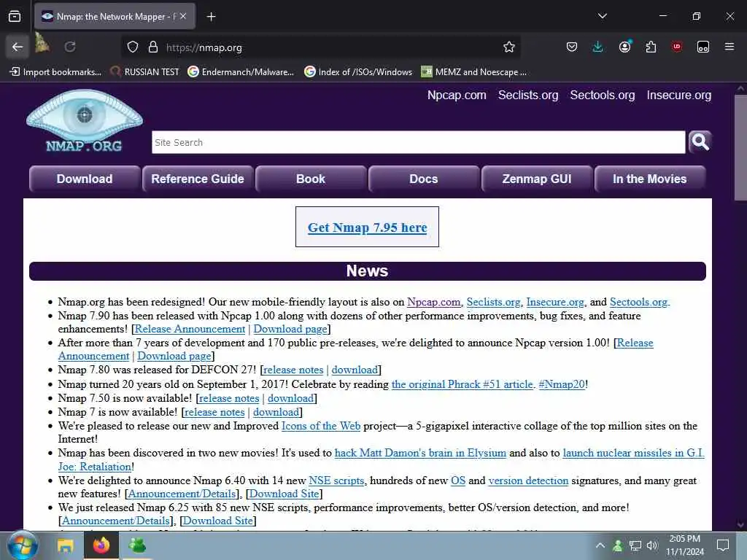Click the Firefox back arrow button
This screenshot has width=747, height=560.
tap(18, 47)
